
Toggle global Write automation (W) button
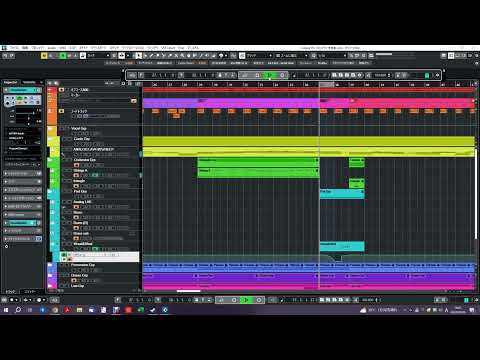[x=69, y=56]
